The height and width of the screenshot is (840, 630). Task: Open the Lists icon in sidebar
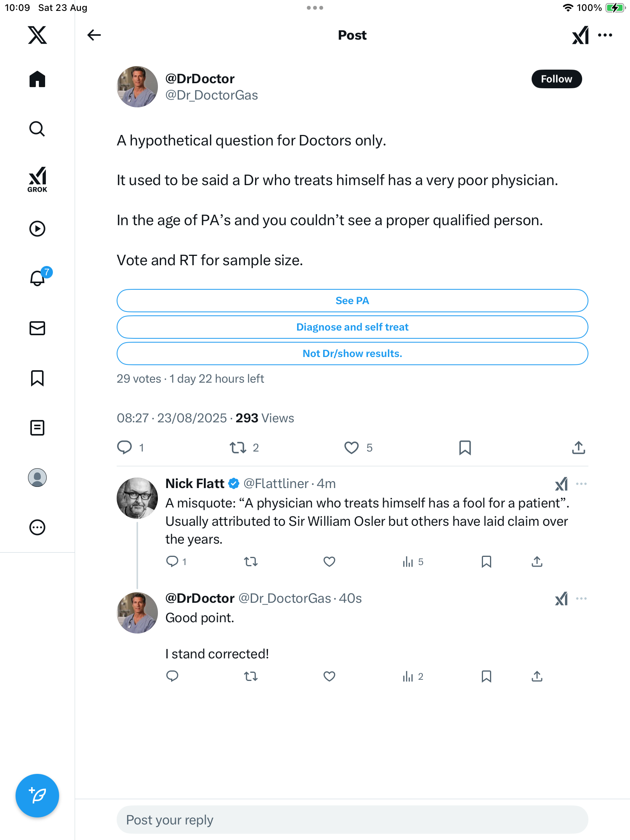tap(37, 428)
